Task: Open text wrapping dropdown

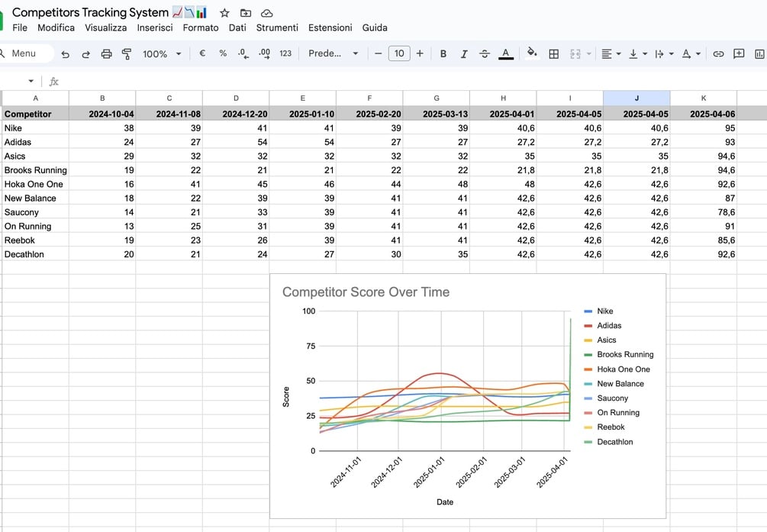Action: click(664, 54)
